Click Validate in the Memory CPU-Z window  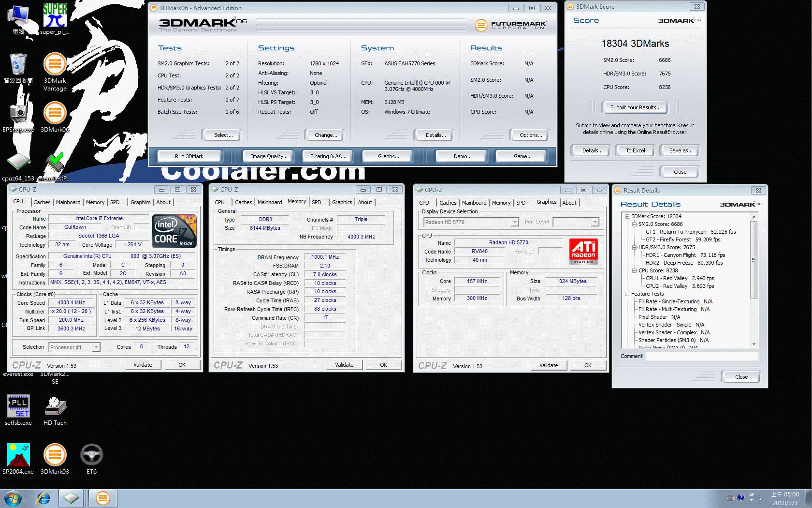coord(344,365)
